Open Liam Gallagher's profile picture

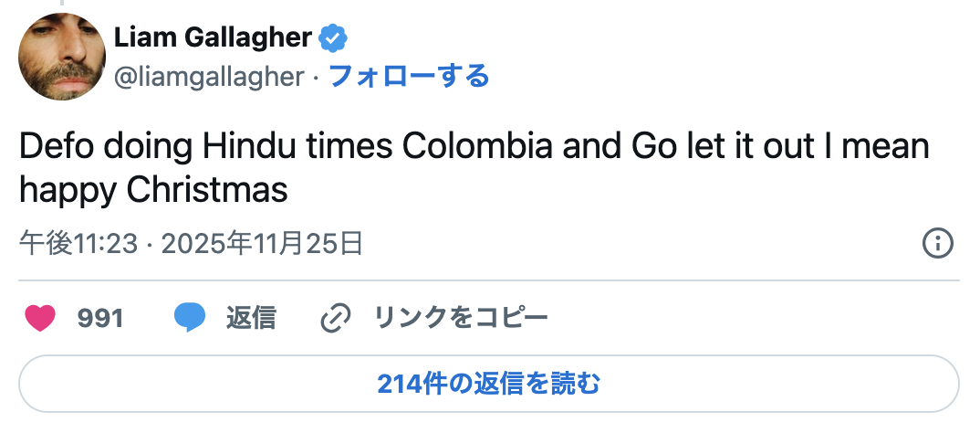[62, 57]
